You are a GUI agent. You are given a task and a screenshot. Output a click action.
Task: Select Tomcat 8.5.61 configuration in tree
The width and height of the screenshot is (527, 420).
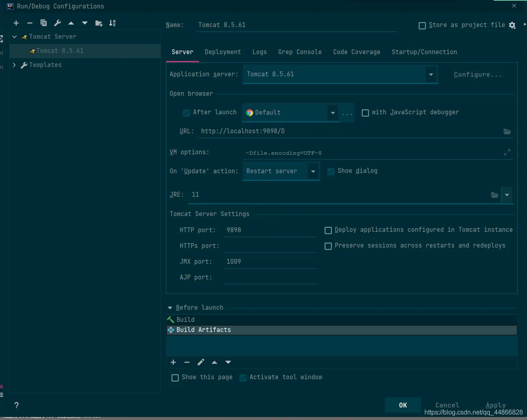pos(85,51)
